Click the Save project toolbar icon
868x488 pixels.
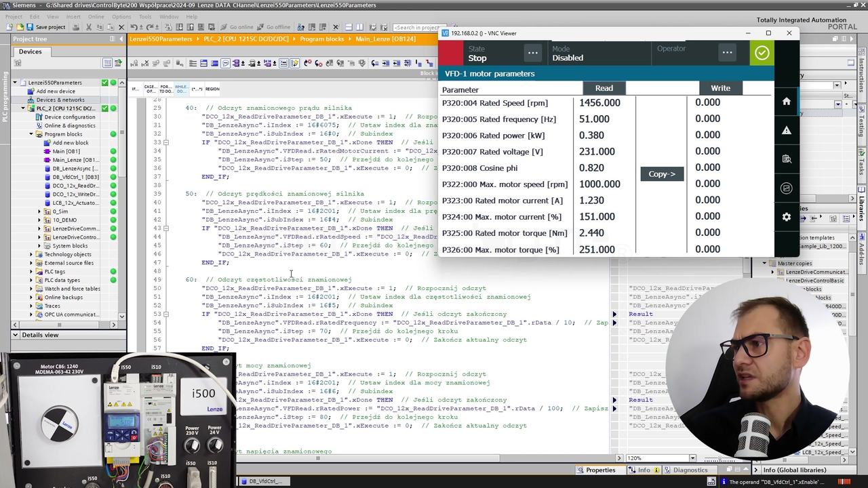click(x=45, y=27)
